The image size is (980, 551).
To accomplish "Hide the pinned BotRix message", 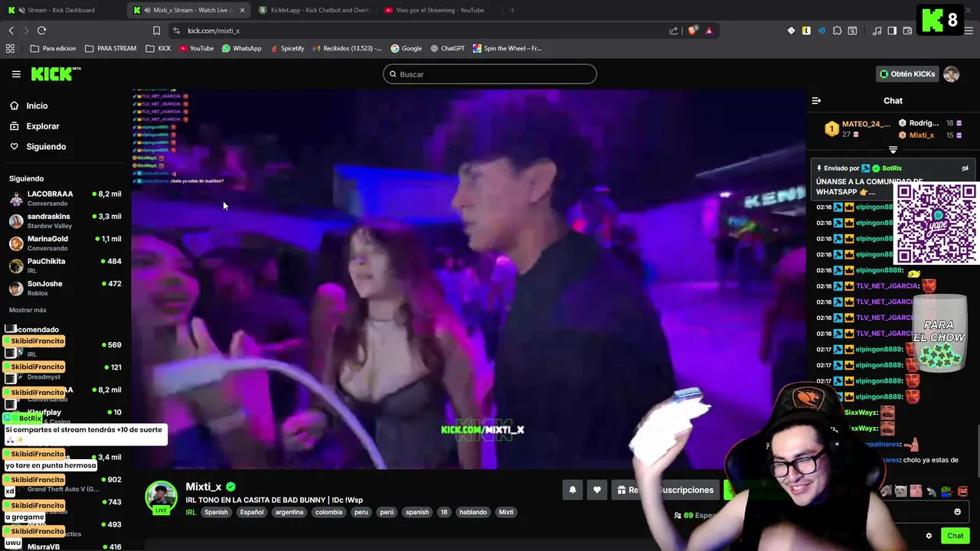I will (965, 168).
